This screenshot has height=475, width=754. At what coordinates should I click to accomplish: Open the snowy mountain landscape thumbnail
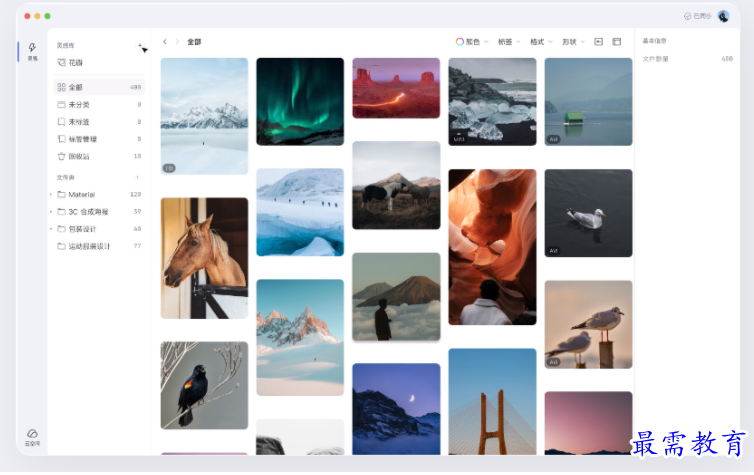click(x=204, y=116)
